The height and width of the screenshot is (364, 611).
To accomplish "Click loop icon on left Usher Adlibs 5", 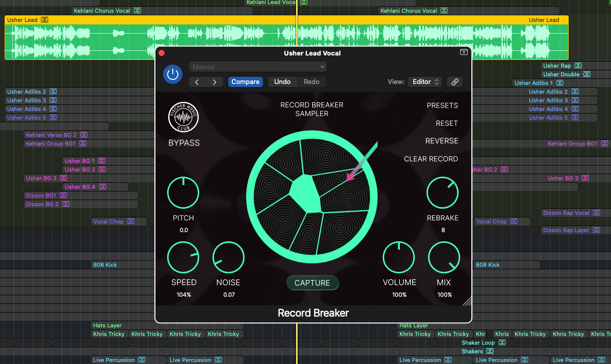I will 53,117.
